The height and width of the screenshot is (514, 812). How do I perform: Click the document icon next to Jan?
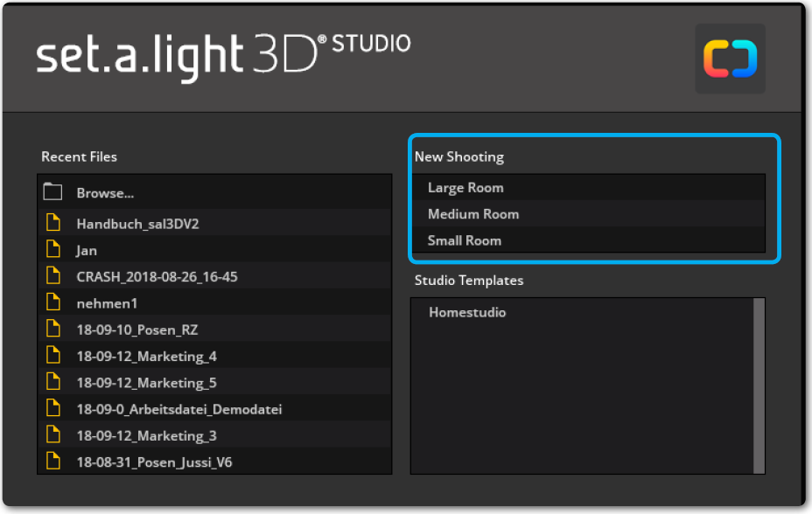[x=53, y=249]
